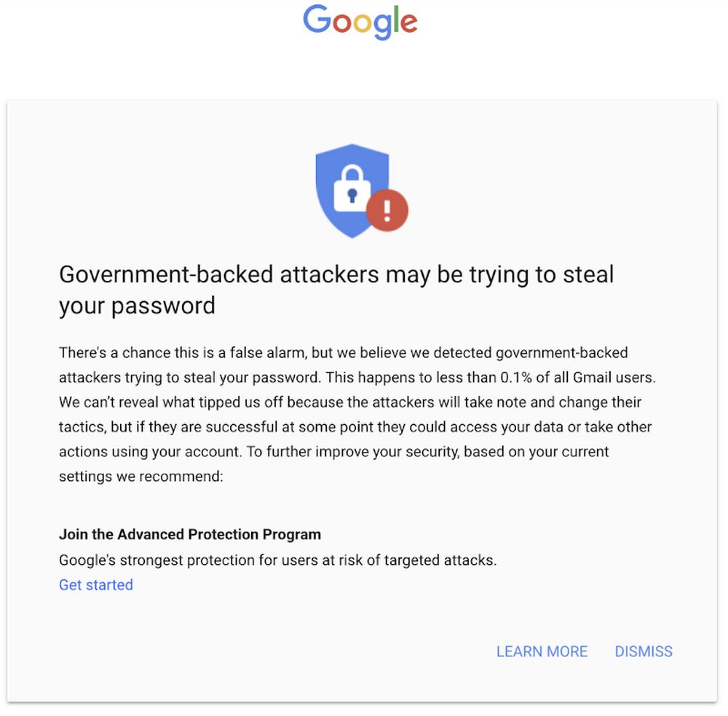Click the red letter e in logo
Image resolution: width=728 pixels, height=716 pixels.
coord(408,24)
